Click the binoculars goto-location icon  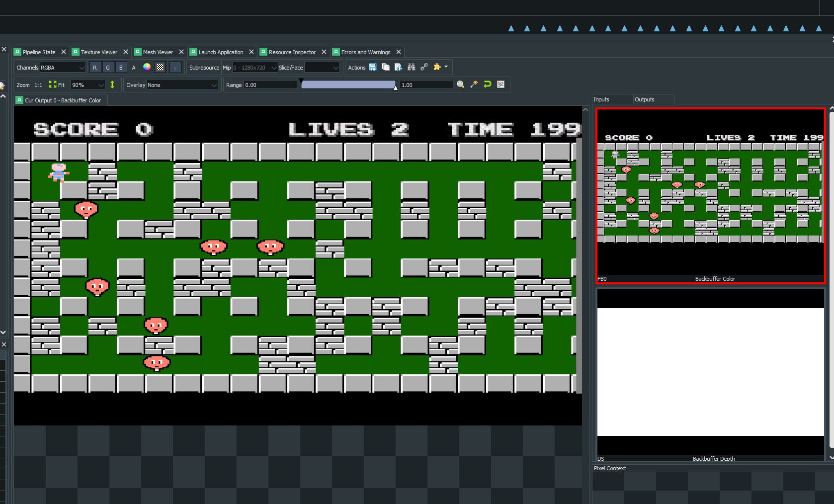click(411, 67)
